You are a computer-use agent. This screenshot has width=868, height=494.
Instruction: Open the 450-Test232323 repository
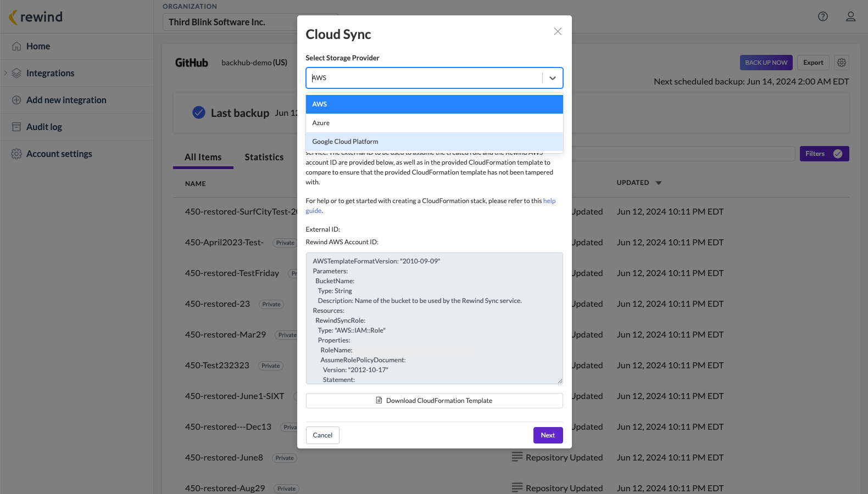pyautogui.click(x=217, y=365)
